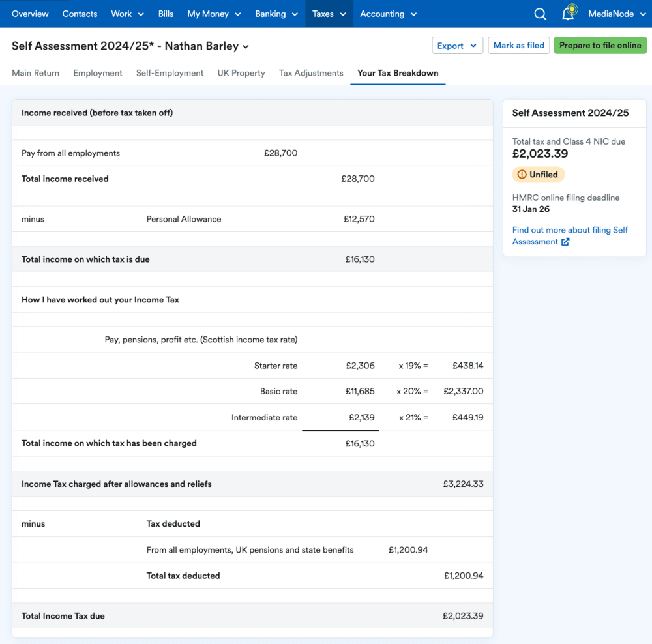
Task: Click the Bills navigation item
Action: [x=166, y=14]
